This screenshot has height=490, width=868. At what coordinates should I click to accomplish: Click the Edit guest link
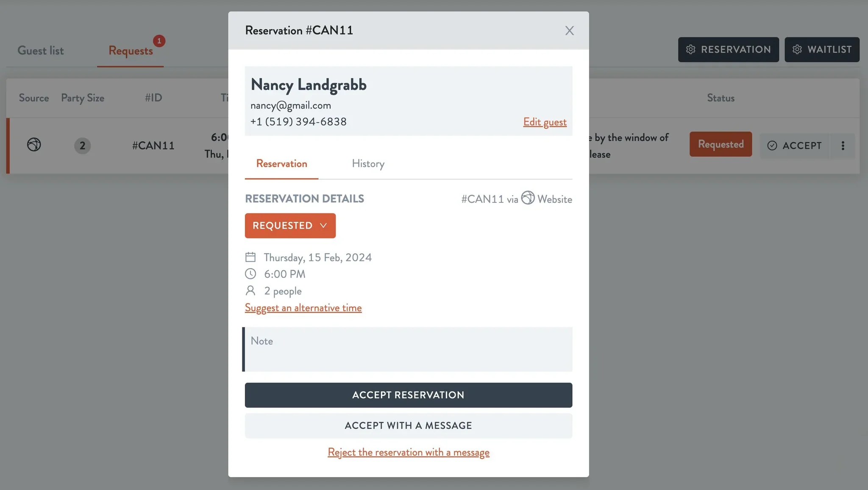coord(545,122)
